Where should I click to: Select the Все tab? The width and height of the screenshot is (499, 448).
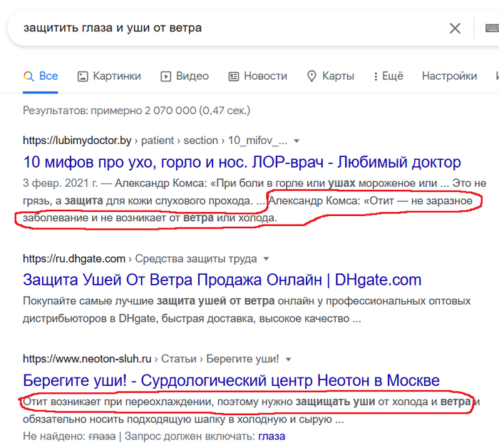point(41,76)
